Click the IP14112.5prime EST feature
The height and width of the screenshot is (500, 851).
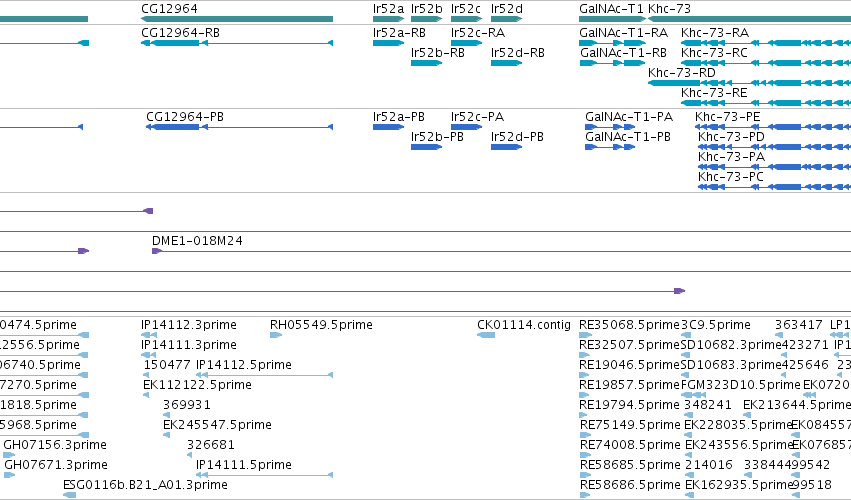pyautogui.click(x=264, y=375)
